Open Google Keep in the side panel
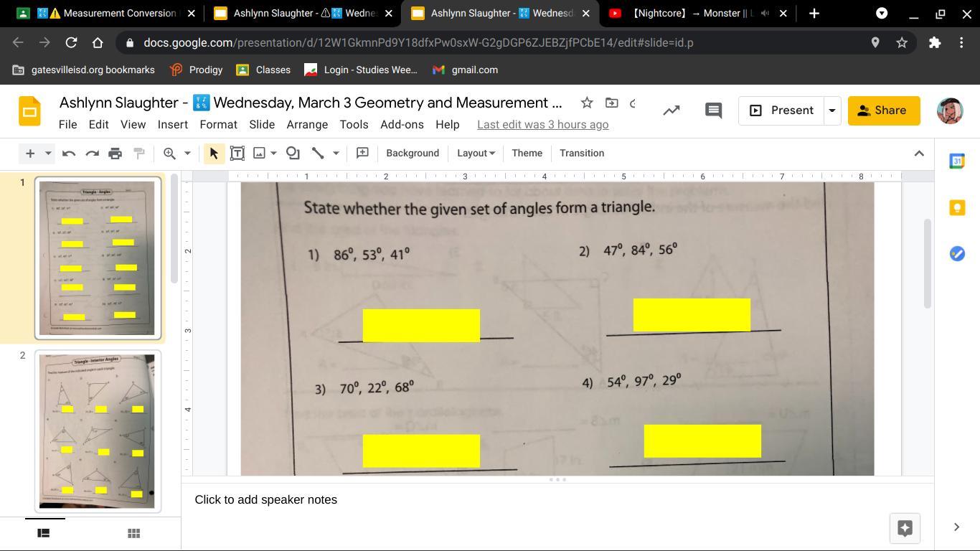 [957, 207]
